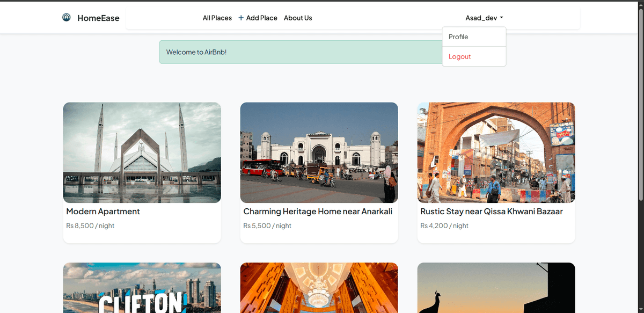This screenshot has height=313, width=644.
Task: Open the About Us page
Action: click(298, 18)
